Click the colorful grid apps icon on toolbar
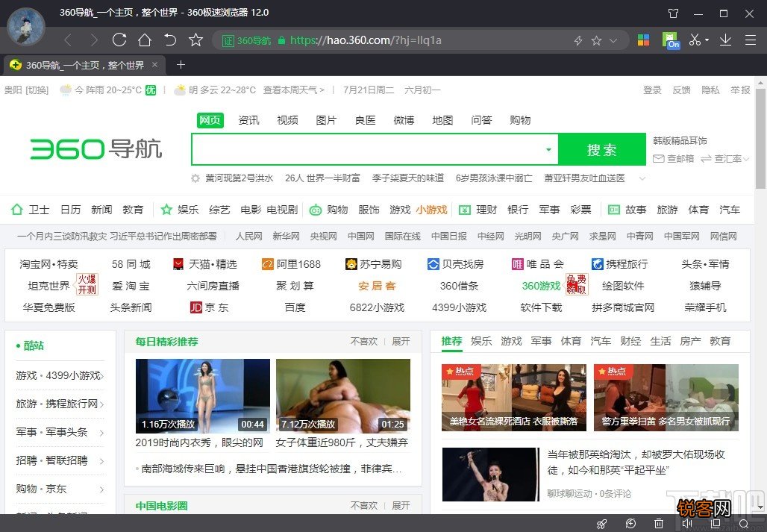The image size is (767, 532). point(643,41)
